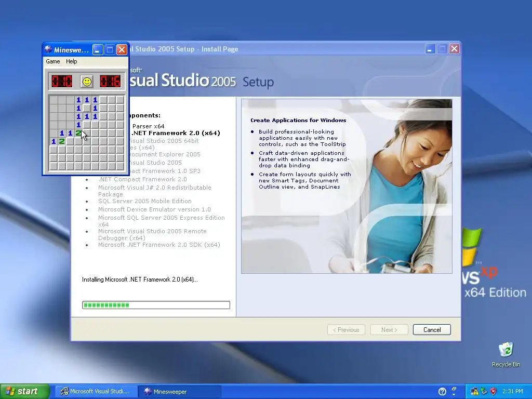The height and width of the screenshot is (399, 532).
Task: Click the Safely Remove Hardware tray icon
Action: [484, 392]
